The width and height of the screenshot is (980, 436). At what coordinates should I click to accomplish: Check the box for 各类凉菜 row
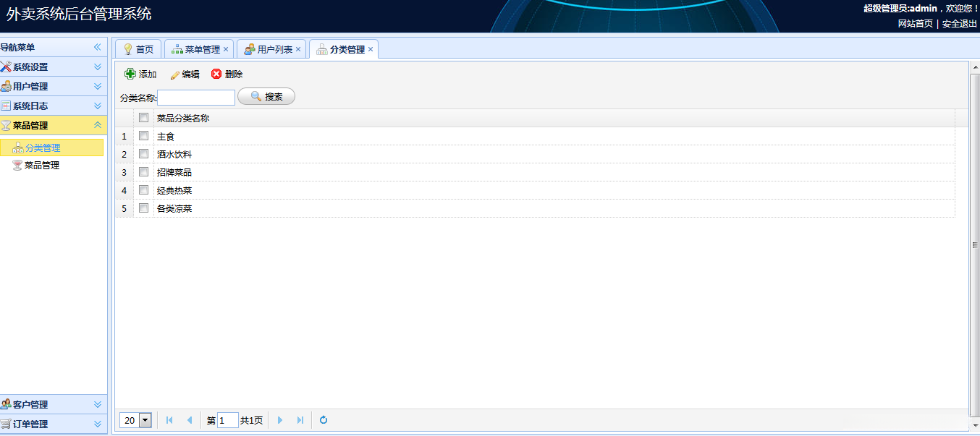(x=143, y=208)
